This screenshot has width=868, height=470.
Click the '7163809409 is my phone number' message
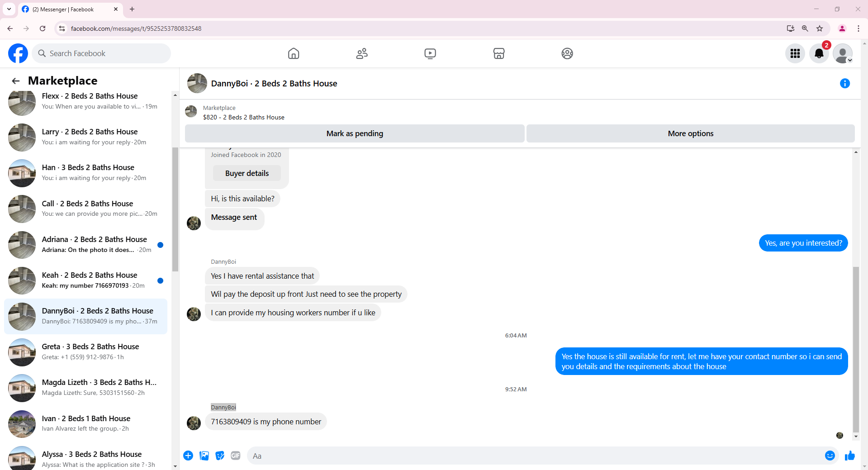pos(266,422)
